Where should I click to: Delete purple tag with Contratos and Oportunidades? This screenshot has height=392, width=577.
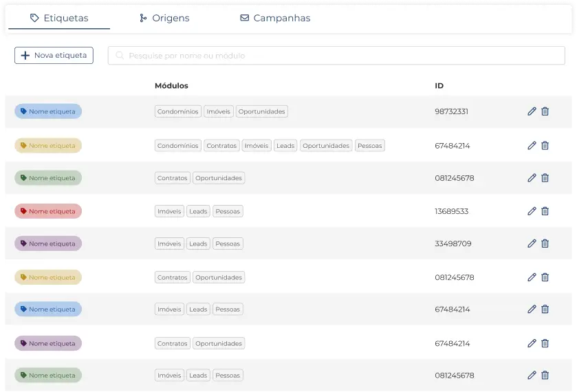pyautogui.click(x=545, y=343)
